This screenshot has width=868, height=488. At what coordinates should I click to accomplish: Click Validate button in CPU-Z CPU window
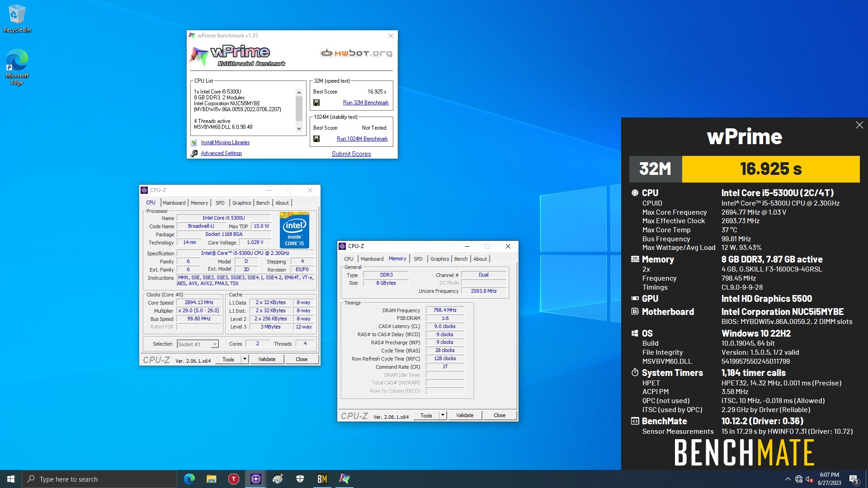pyautogui.click(x=267, y=359)
